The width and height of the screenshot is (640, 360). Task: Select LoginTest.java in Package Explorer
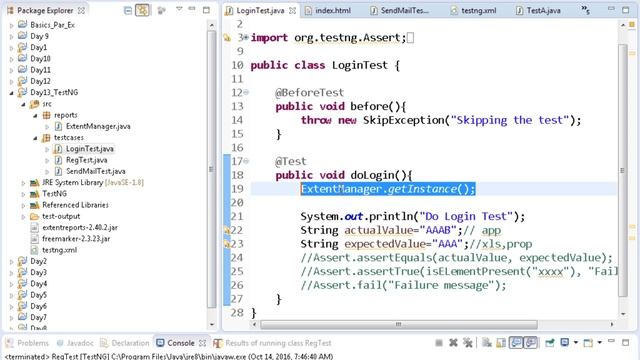(x=90, y=149)
